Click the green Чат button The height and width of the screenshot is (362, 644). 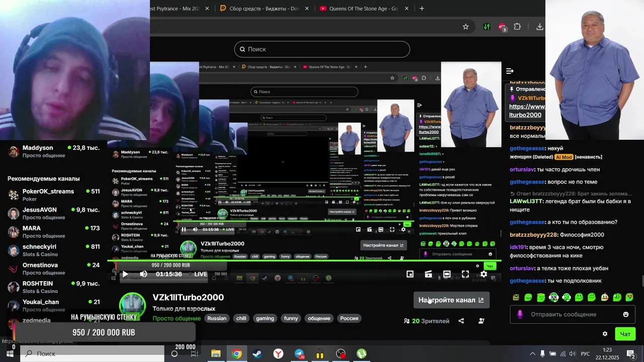(x=625, y=334)
